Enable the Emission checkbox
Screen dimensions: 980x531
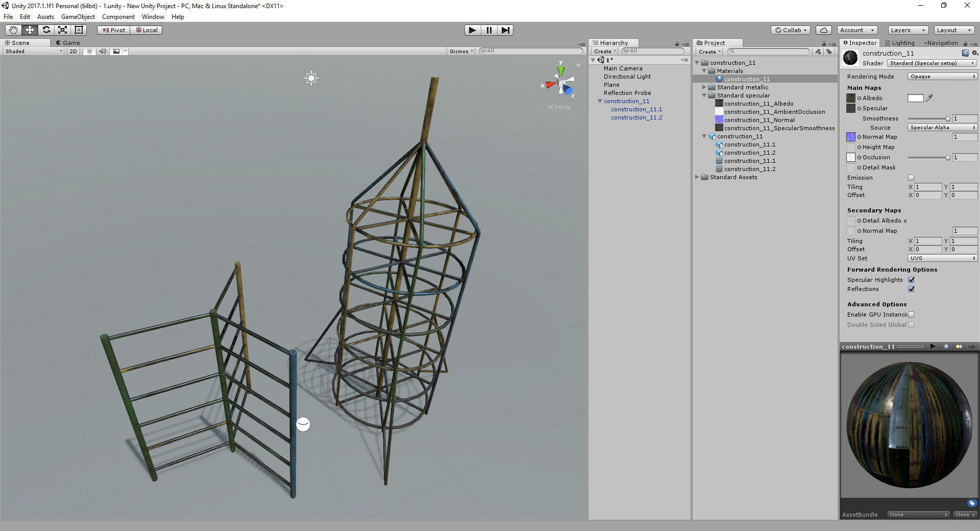click(x=911, y=178)
